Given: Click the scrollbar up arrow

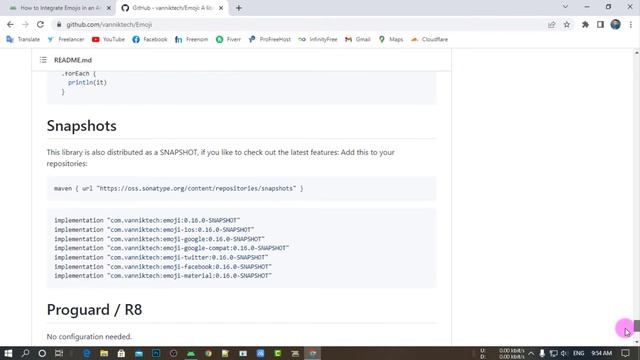Looking at the screenshot, I should coord(636,53).
